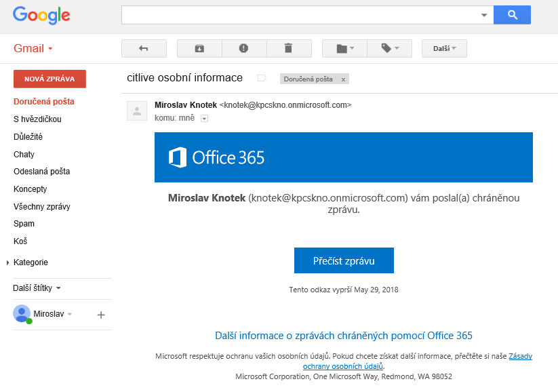Report spam using the exclamation icon
Viewport: 558px width, 392px height.
click(244, 48)
